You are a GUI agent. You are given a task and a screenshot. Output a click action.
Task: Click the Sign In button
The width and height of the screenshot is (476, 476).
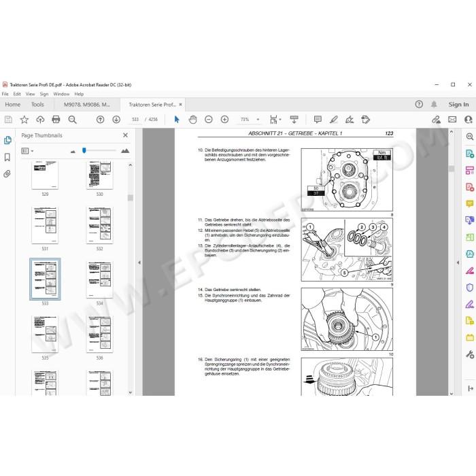click(x=458, y=105)
